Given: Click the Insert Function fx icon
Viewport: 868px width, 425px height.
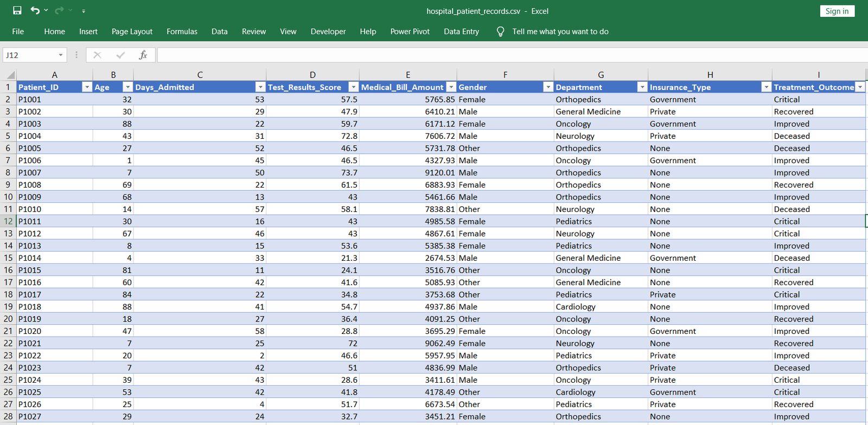Looking at the screenshot, I should (x=143, y=55).
